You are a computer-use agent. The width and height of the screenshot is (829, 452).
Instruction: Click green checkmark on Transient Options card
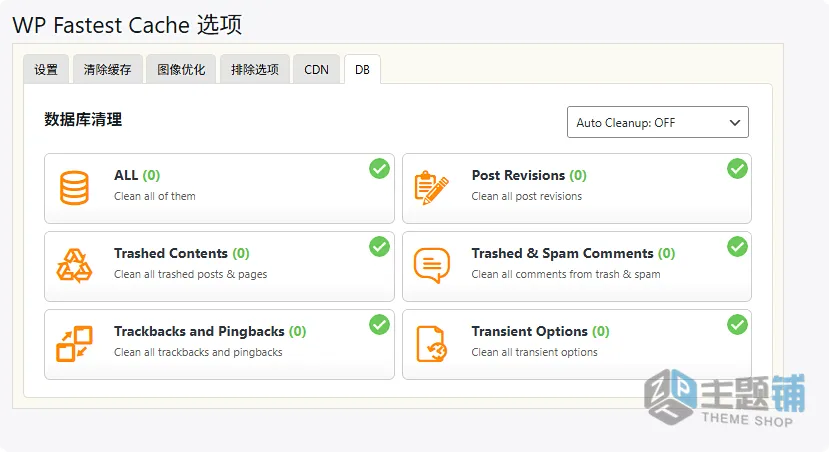737,325
